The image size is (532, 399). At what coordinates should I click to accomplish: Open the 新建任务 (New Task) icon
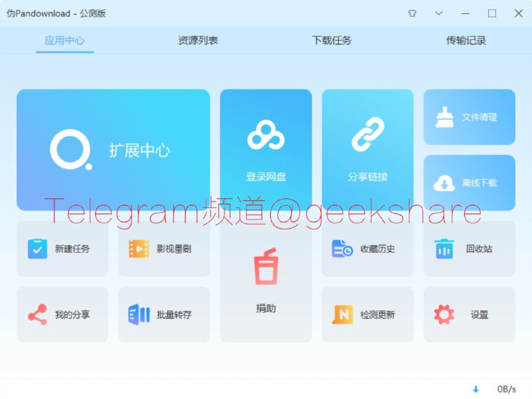(x=62, y=248)
